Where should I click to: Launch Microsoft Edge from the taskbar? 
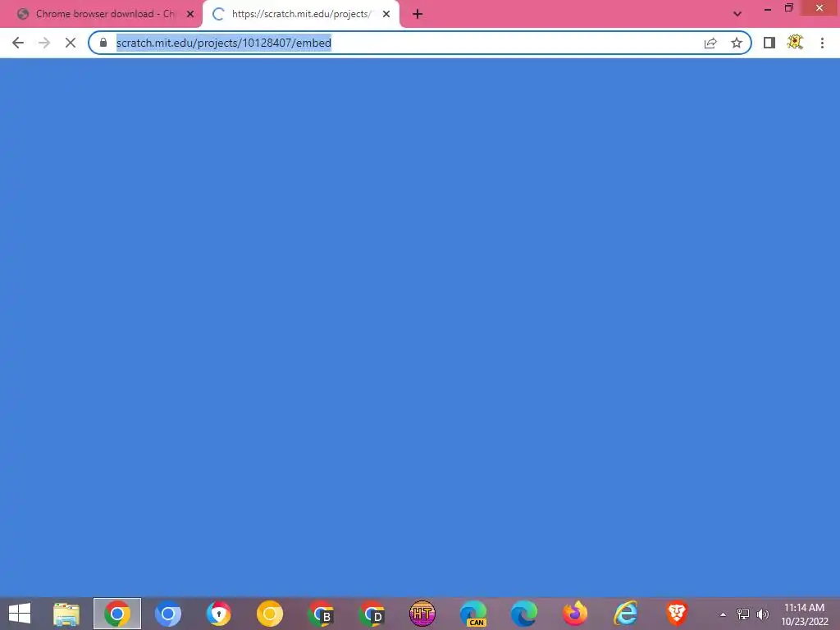pos(524,614)
